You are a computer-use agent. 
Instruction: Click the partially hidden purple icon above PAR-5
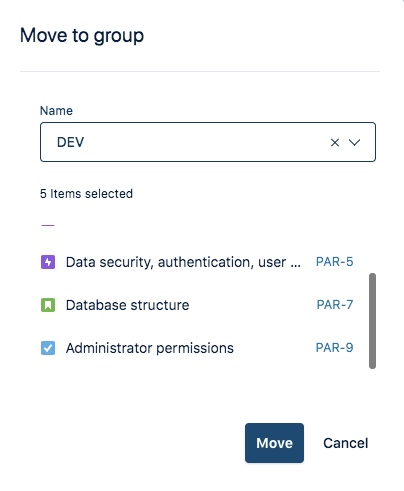(x=48, y=225)
